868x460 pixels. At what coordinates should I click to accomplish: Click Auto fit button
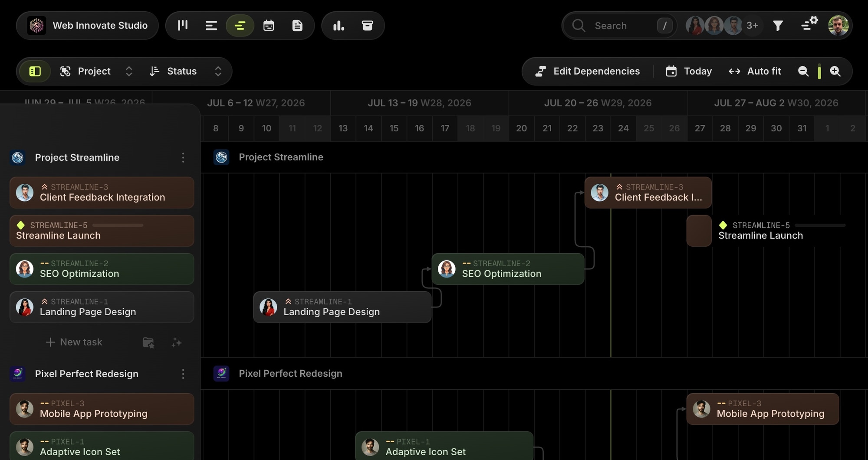pyautogui.click(x=755, y=71)
